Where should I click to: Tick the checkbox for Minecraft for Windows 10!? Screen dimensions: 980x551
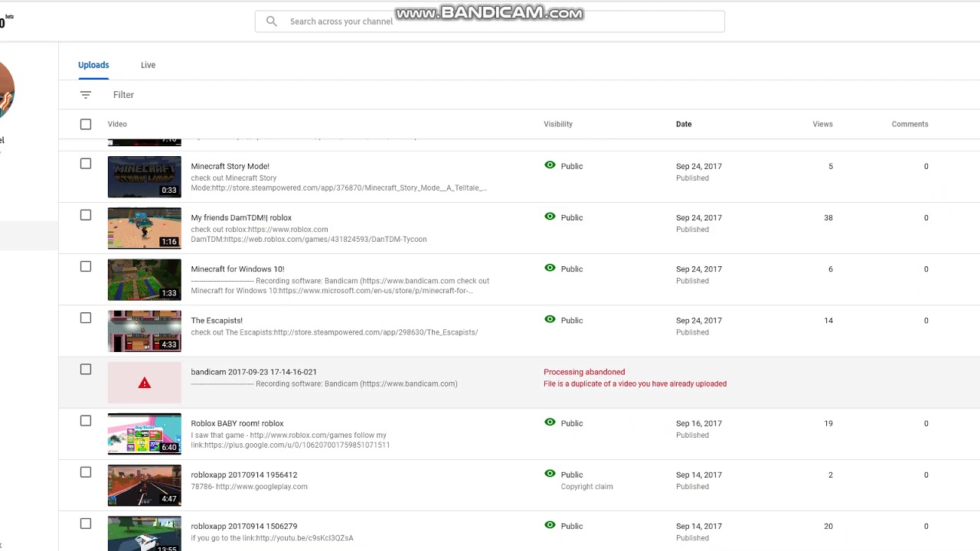pyautogui.click(x=86, y=266)
